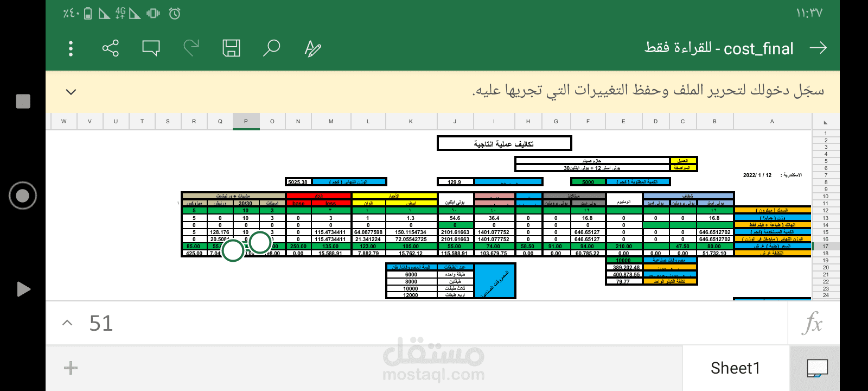Expand the formula bar with chevron
Viewport: 868px width, 391px height.
(67, 323)
